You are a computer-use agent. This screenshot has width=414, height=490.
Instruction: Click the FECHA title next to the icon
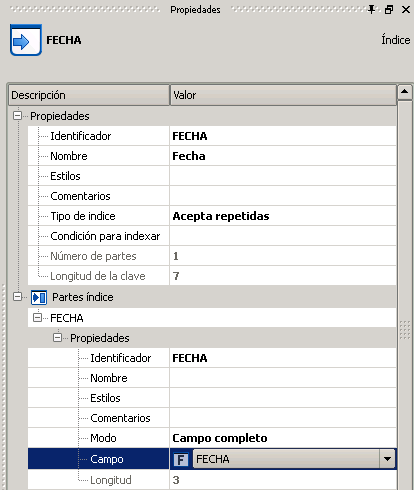[x=64, y=40]
